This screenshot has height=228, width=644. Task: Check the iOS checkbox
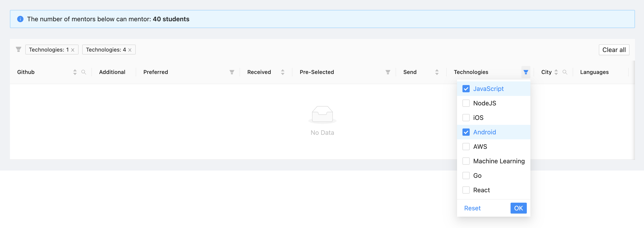[x=466, y=118]
